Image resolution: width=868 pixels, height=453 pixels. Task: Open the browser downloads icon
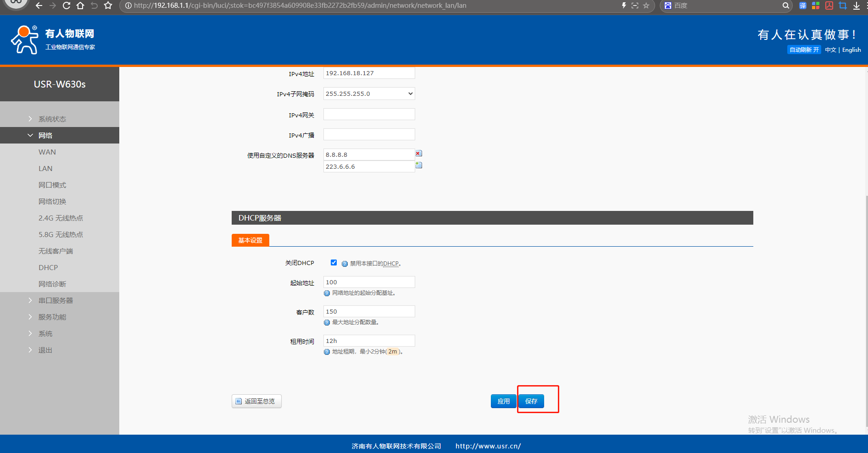tap(856, 6)
